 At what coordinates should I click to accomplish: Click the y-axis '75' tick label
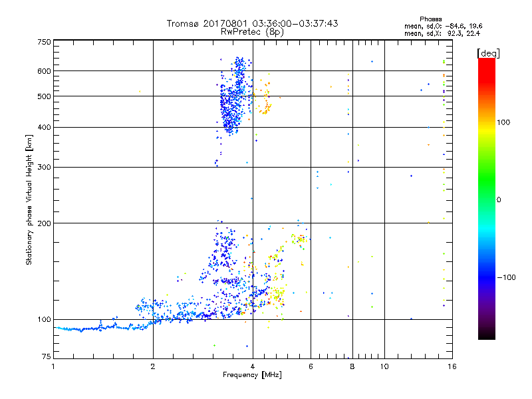click(47, 356)
